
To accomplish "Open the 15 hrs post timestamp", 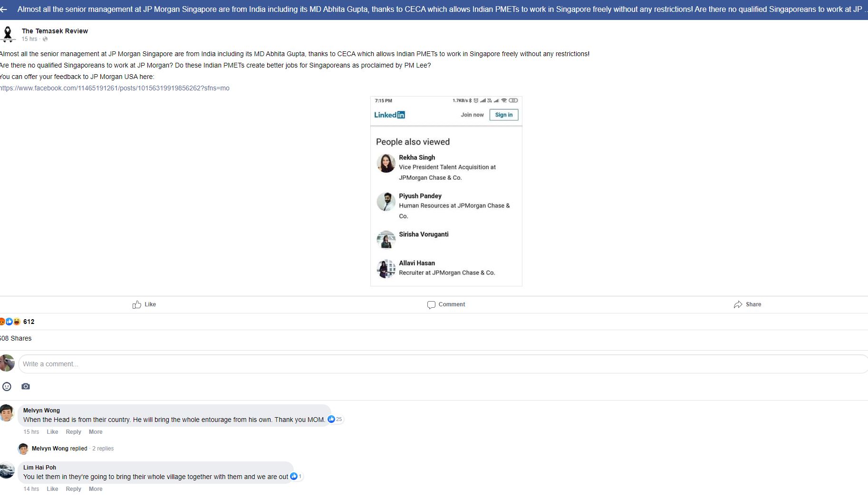I will (29, 39).
